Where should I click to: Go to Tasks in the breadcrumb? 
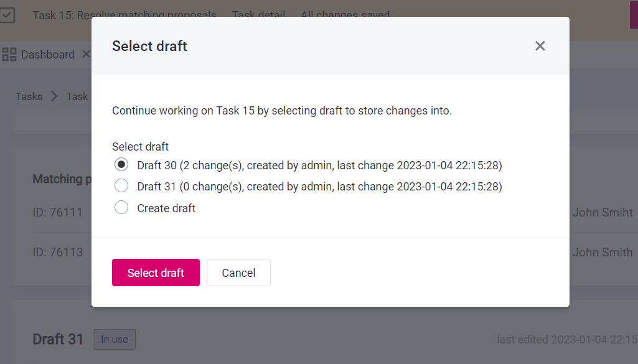pos(29,96)
